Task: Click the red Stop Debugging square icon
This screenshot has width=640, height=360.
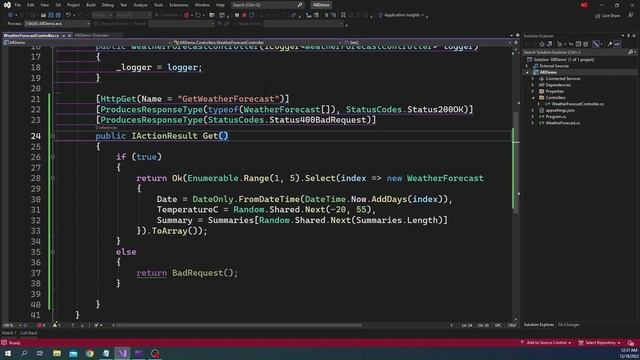Action: click(244, 15)
